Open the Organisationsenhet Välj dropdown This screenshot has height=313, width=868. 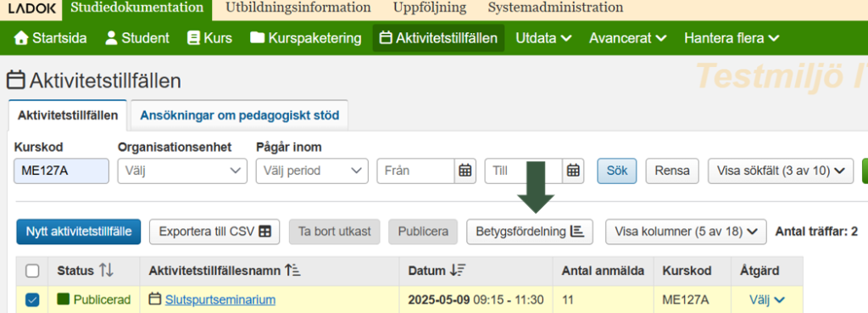coord(182,170)
